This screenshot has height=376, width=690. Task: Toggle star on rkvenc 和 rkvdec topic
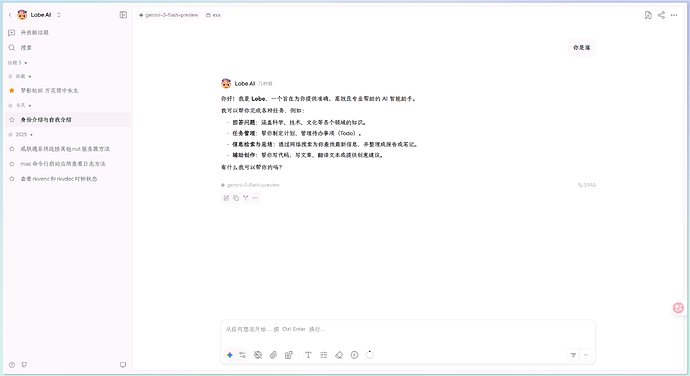point(12,179)
